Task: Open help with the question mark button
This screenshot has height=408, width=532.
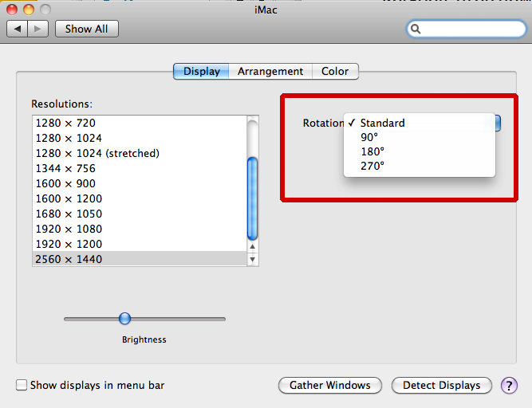Action: click(x=509, y=386)
